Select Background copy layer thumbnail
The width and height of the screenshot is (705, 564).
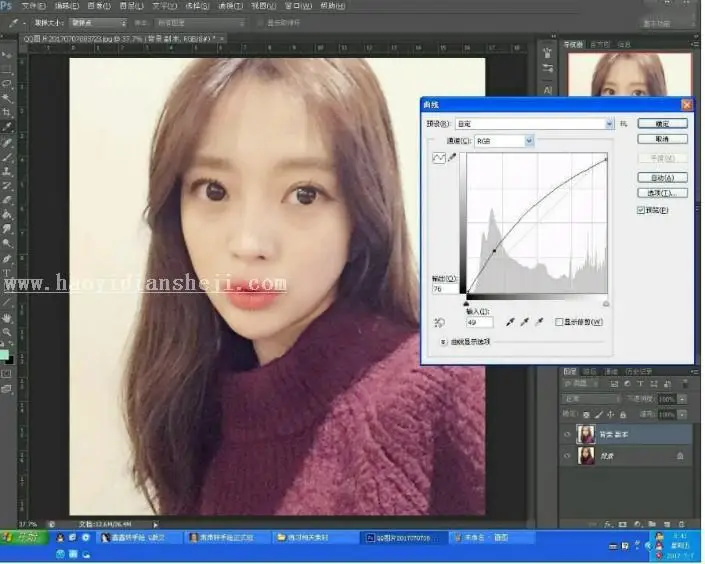[586, 434]
